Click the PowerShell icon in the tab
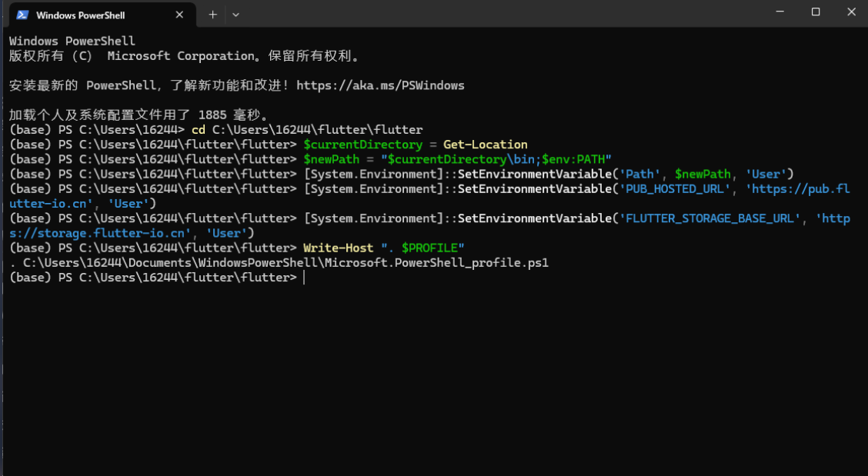This screenshot has width=868, height=476. [22, 15]
